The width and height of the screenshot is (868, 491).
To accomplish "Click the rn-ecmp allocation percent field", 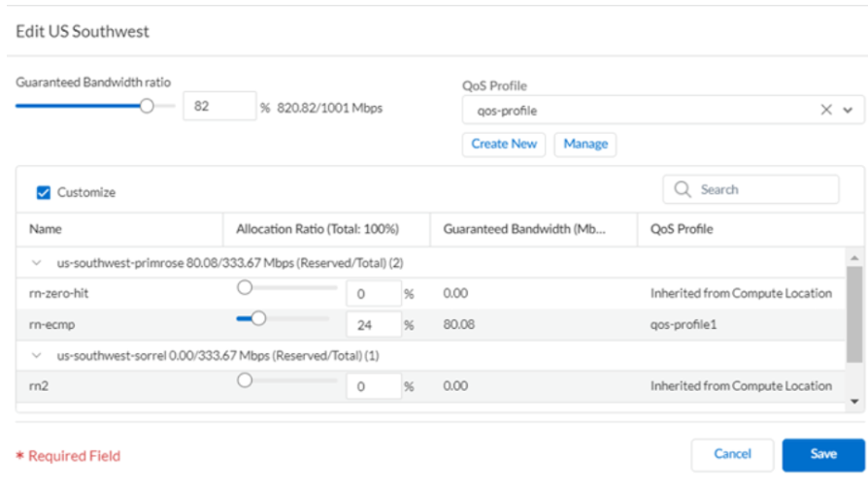I will 373,325.
